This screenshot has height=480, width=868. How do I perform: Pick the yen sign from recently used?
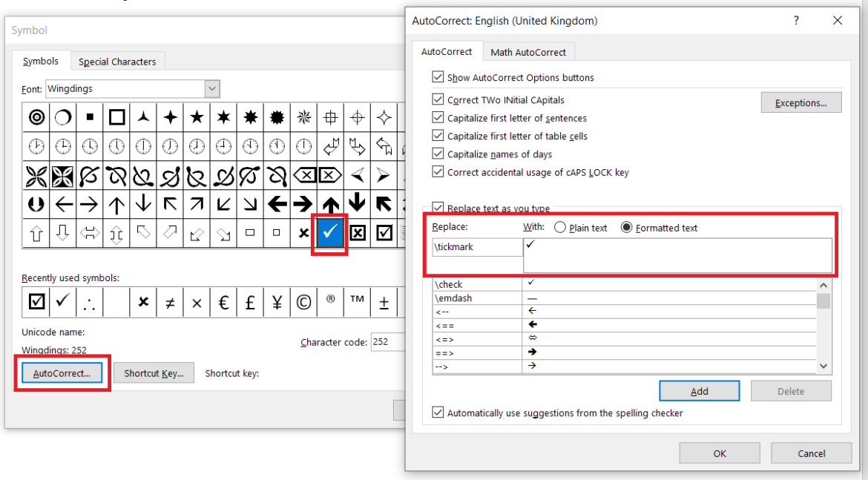click(277, 302)
